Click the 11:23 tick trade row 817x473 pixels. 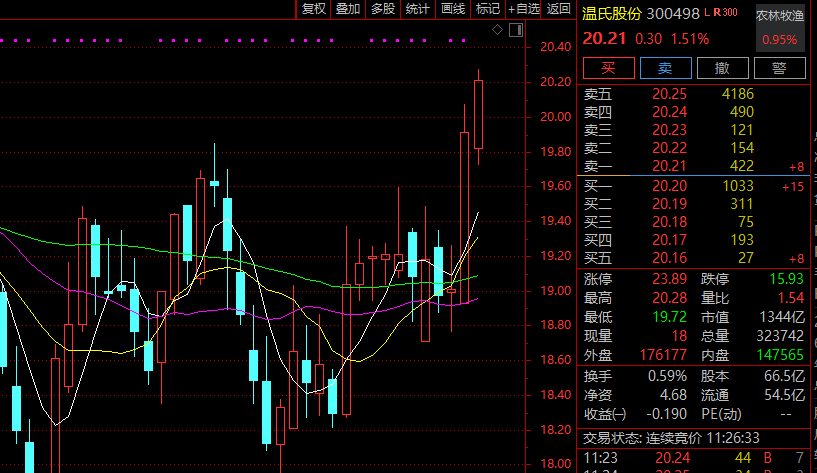[693, 458]
